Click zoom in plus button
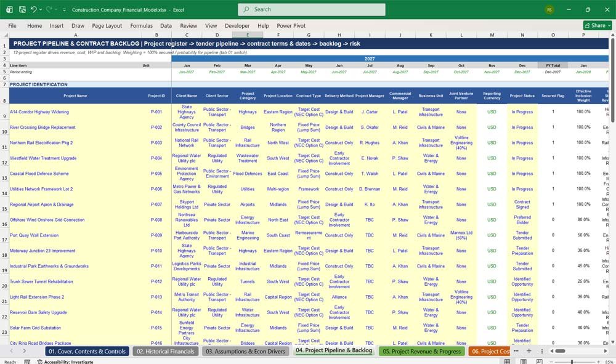Viewport: 616px width, 364px height. pos(598,362)
